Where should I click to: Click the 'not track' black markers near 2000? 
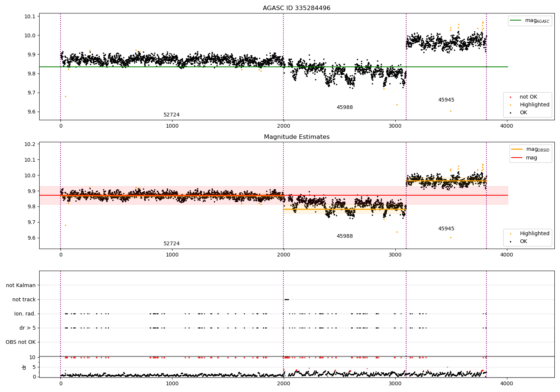286,299
